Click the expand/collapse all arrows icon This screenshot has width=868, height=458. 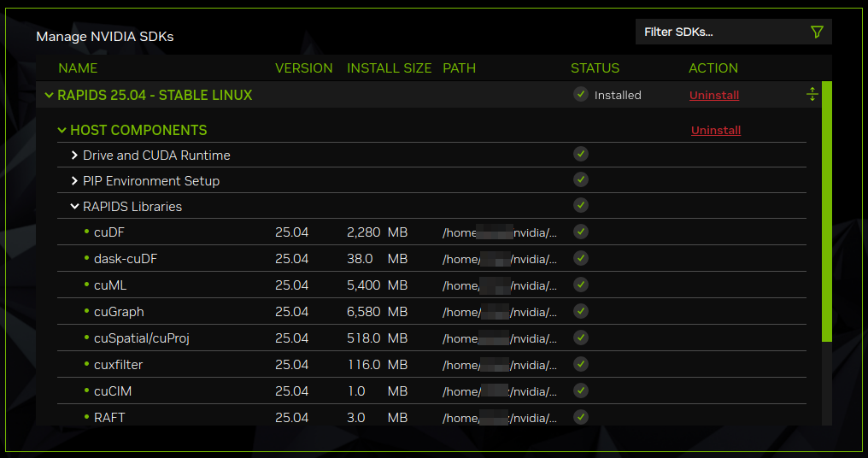[812, 94]
